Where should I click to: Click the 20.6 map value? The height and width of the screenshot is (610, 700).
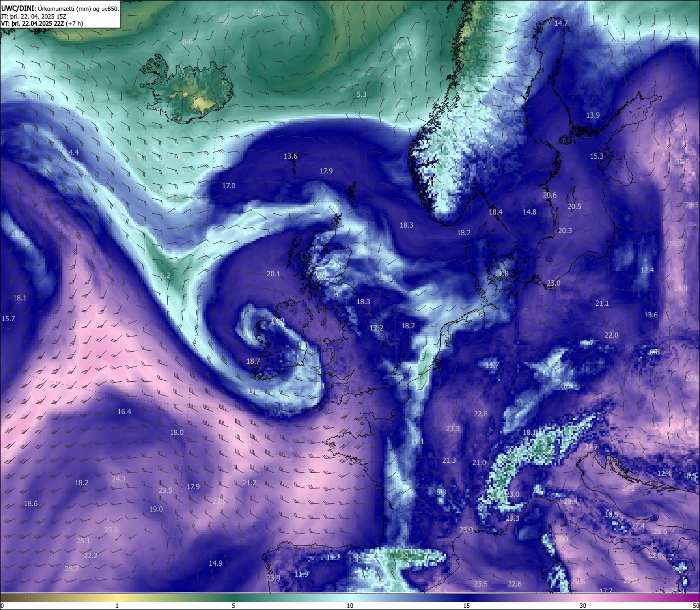pyautogui.click(x=550, y=195)
